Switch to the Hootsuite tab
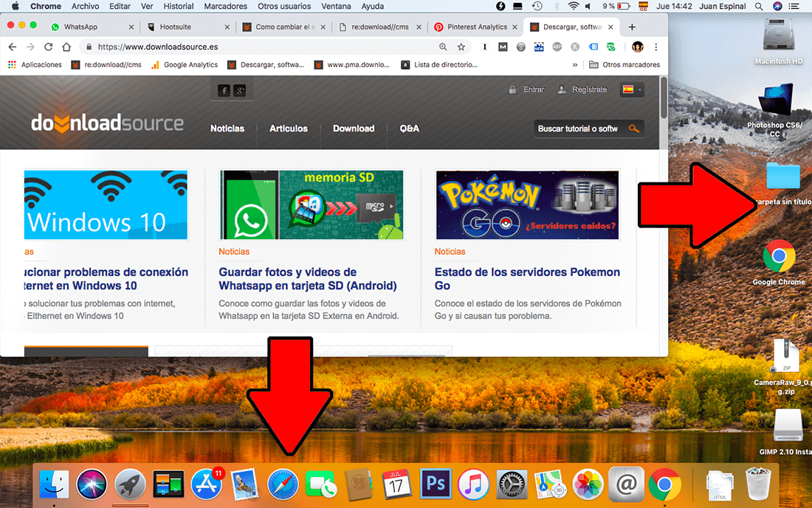The image size is (812, 508). [x=187, y=27]
